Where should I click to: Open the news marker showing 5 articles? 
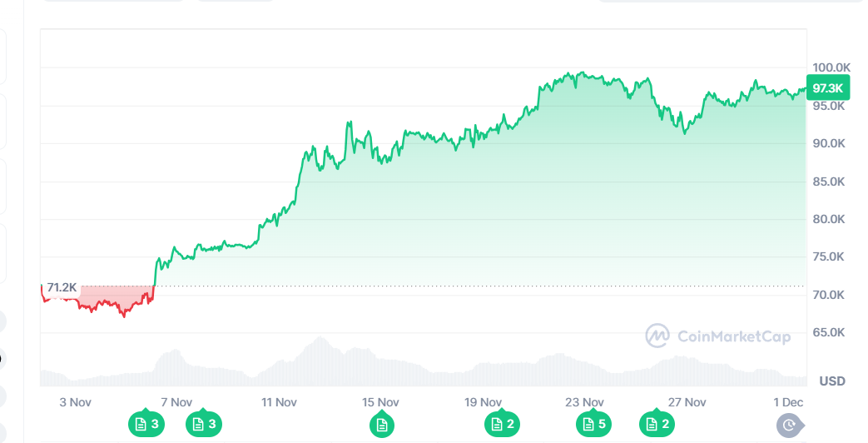pyautogui.click(x=593, y=425)
